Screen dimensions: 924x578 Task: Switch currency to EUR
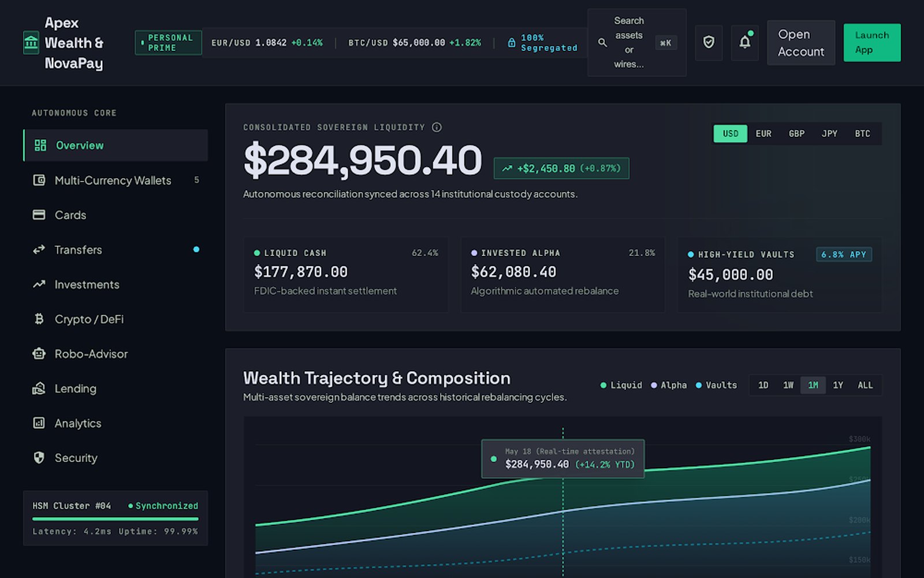(763, 134)
